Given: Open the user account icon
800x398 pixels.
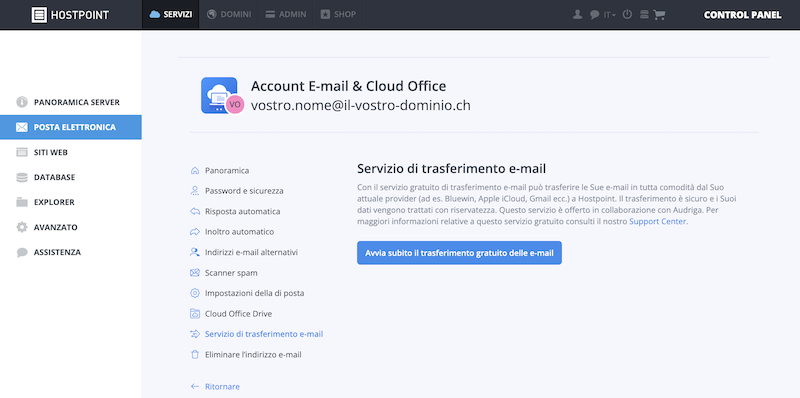Looking at the screenshot, I should 578,15.
